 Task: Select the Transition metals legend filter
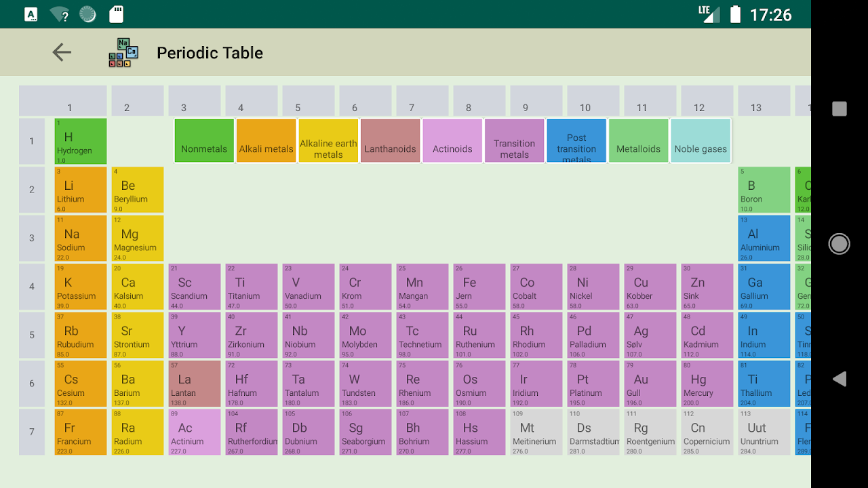[x=514, y=141]
